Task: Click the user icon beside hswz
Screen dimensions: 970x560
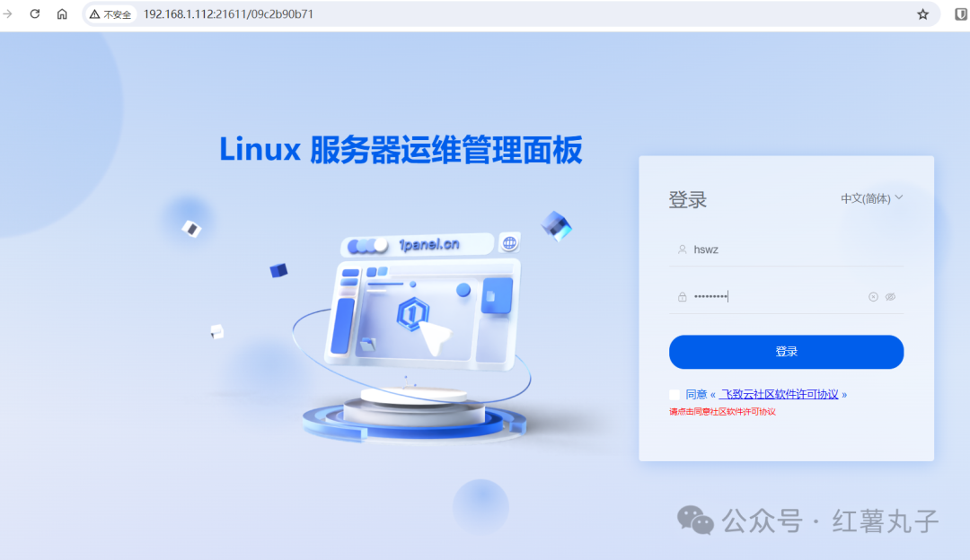Action: point(682,249)
